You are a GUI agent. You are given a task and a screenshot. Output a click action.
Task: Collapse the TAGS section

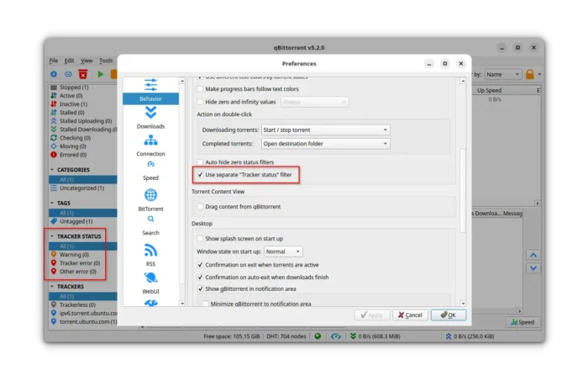(52, 203)
